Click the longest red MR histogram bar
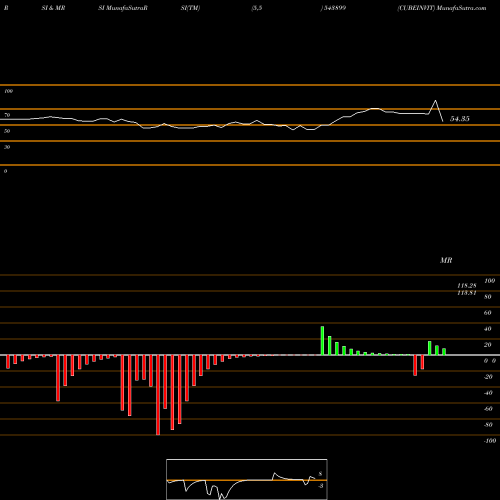Screen dimensions: 500x500 158,395
